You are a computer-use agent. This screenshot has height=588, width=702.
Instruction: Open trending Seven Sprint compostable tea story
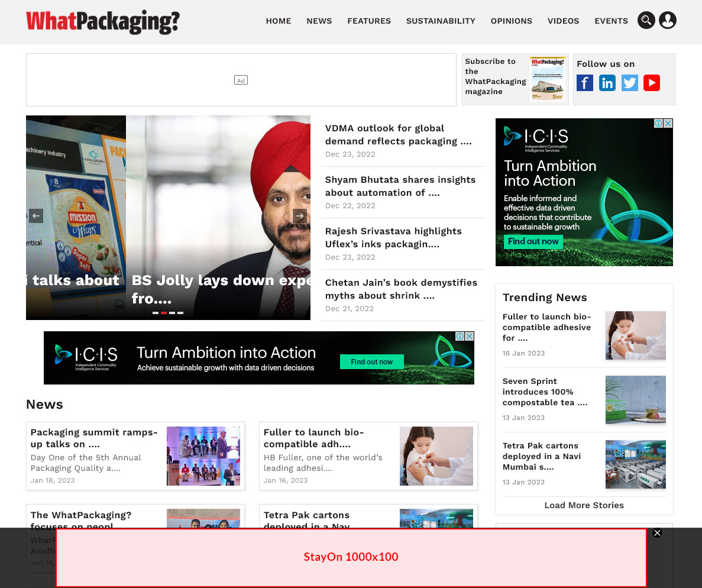pos(545,392)
